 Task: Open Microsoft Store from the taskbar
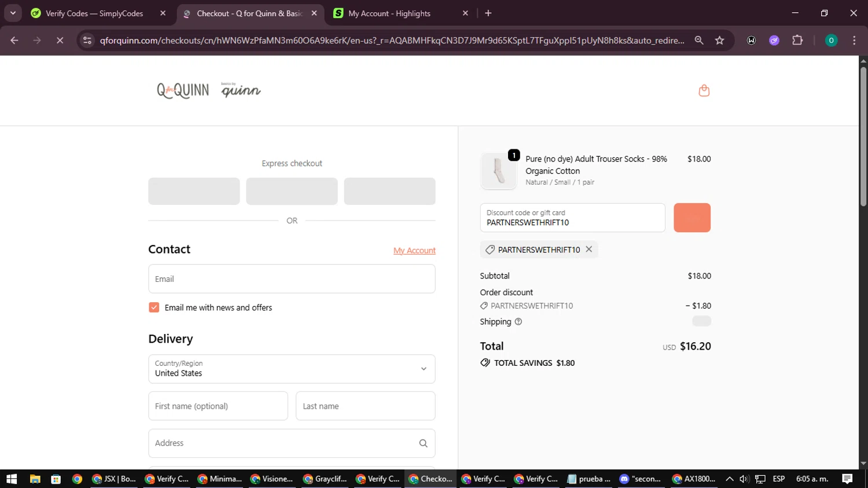point(56,479)
